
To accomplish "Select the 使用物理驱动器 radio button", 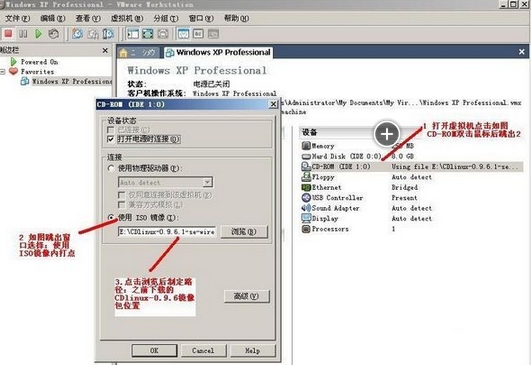I will [111, 168].
